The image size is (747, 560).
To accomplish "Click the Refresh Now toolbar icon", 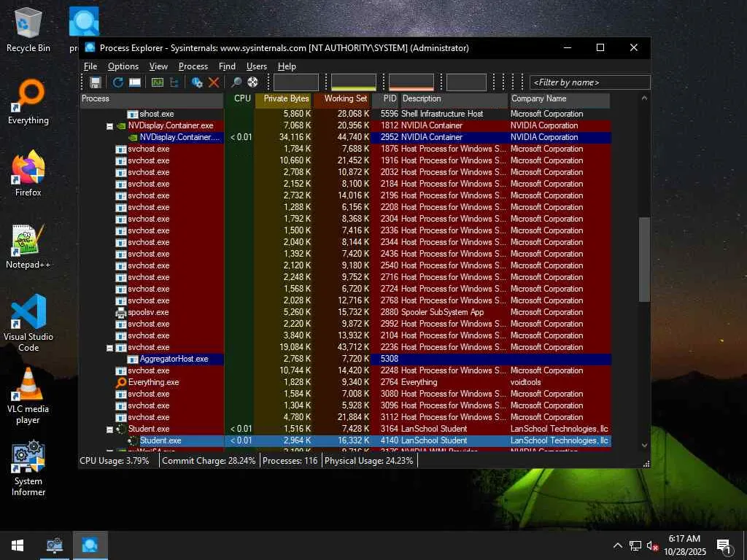I will pos(117,82).
